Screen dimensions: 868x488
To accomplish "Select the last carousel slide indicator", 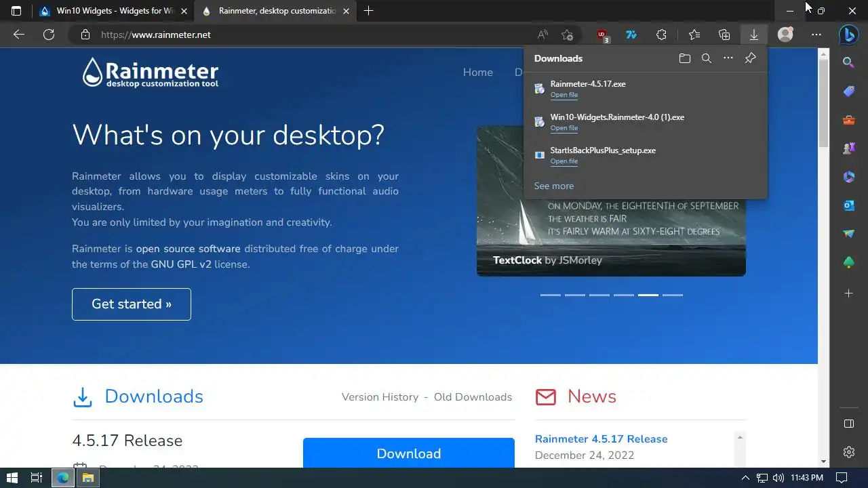I will pos(673,295).
